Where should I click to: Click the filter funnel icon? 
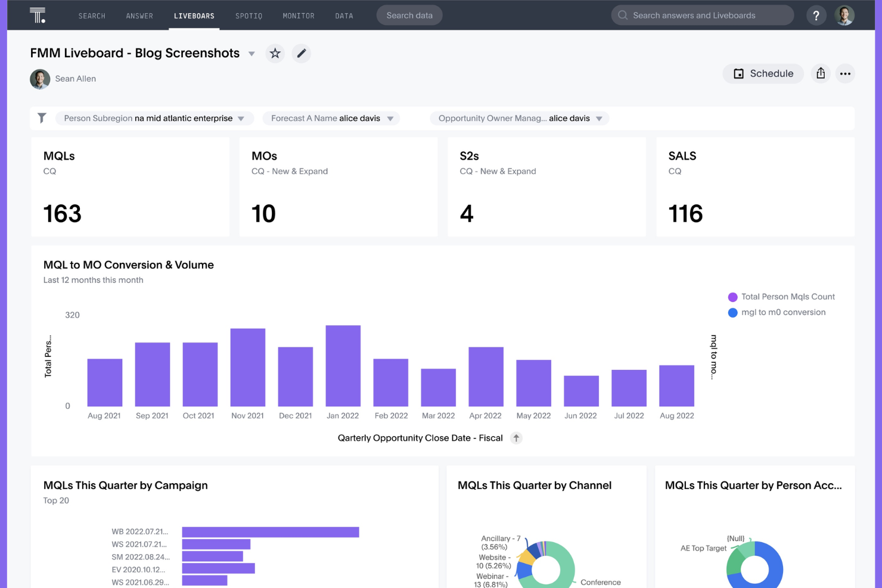(x=42, y=118)
